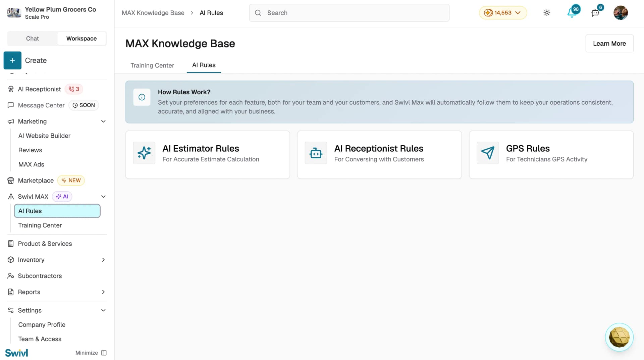The image size is (644, 360).
Task: Switch to the Training Center tab
Action: click(x=152, y=65)
